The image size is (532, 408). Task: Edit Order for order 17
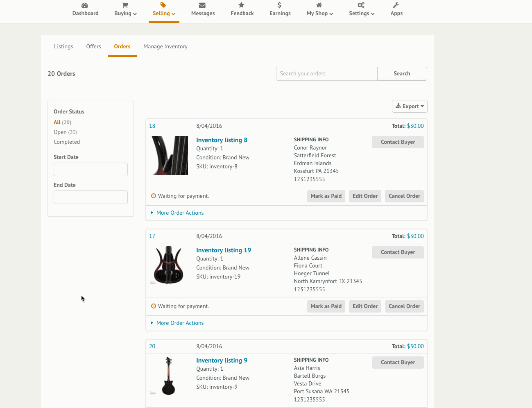pyautogui.click(x=365, y=306)
